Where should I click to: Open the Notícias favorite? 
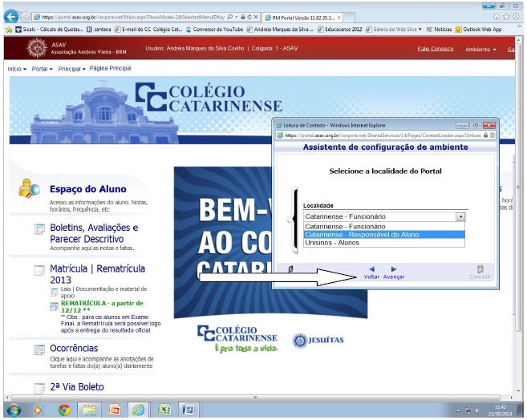tap(439, 30)
